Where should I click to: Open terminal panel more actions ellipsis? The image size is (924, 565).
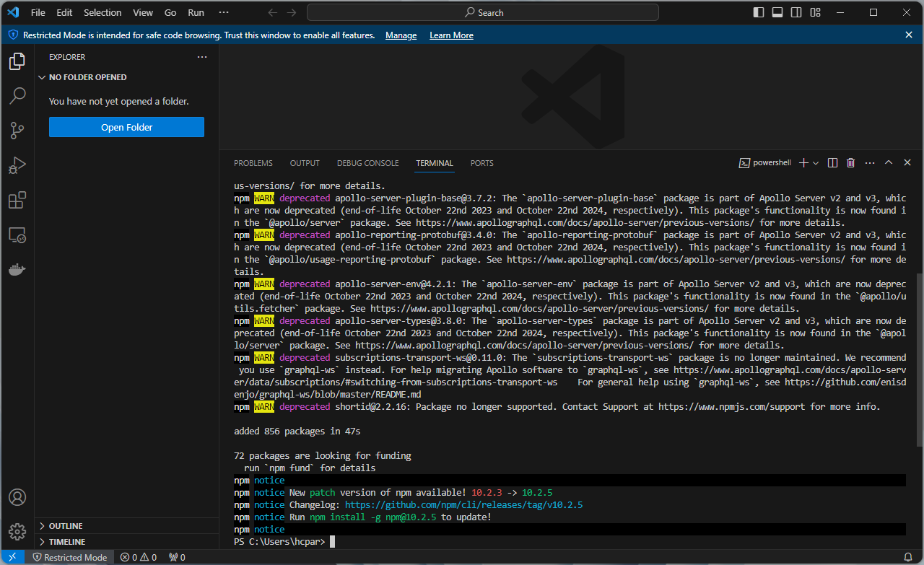click(869, 163)
